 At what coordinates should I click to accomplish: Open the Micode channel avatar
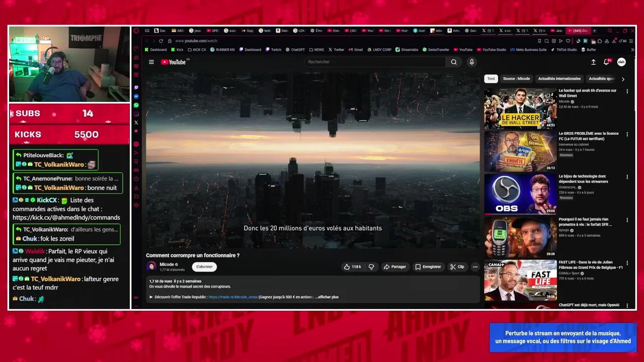click(151, 266)
